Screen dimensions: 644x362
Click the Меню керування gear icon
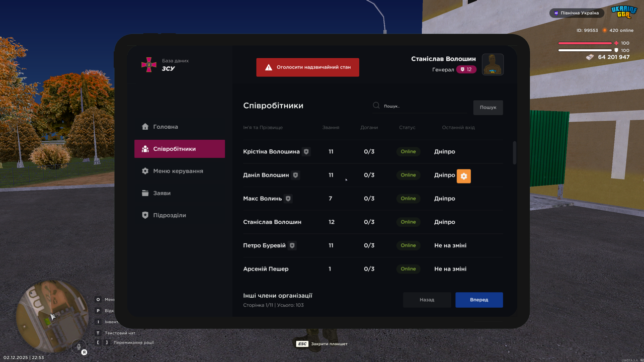pyautogui.click(x=145, y=171)
